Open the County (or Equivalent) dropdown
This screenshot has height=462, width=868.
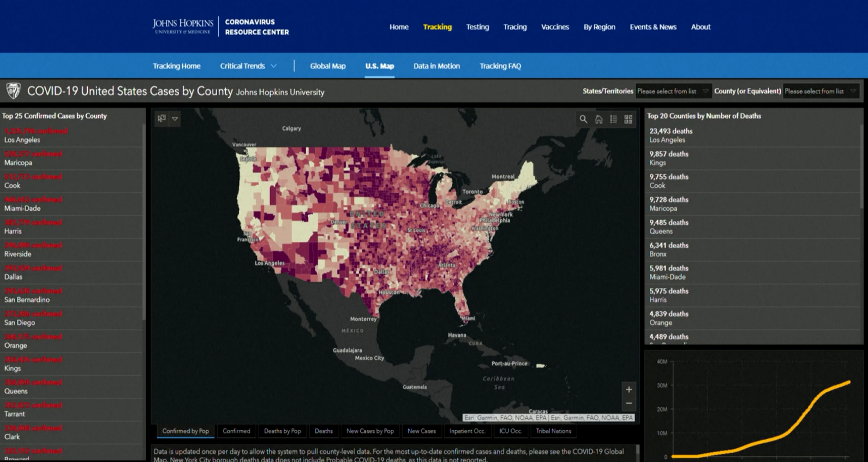(x=821, y=91)
